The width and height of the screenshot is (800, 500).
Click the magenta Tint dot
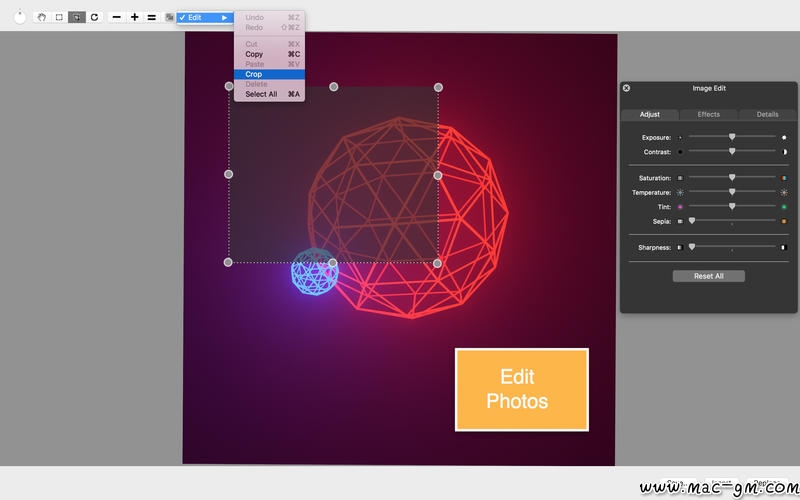click(680, 207)
